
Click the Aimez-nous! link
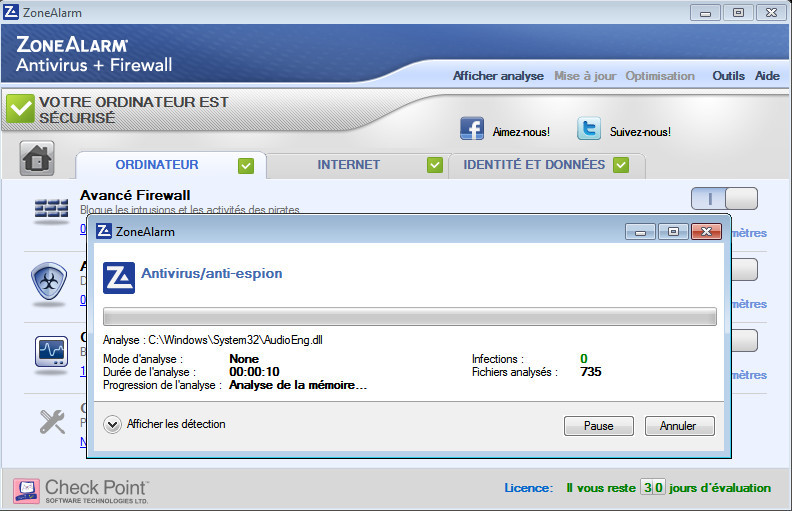tap(521, 132)
